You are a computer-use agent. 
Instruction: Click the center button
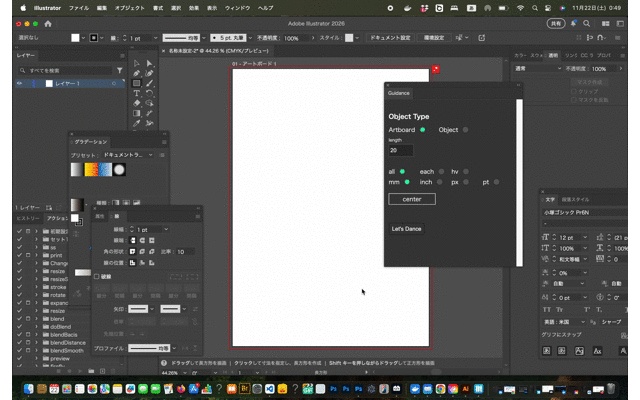pos(412,199)
